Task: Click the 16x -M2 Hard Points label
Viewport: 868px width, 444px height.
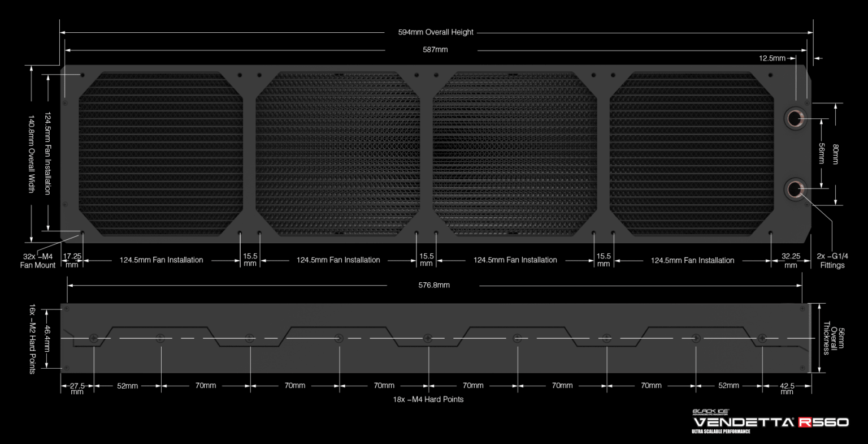Action: [32, 339]
